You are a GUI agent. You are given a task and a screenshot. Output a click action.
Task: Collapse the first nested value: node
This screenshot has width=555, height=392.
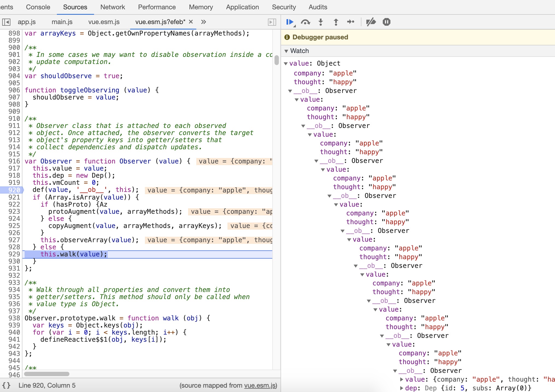tap(297, 100)
